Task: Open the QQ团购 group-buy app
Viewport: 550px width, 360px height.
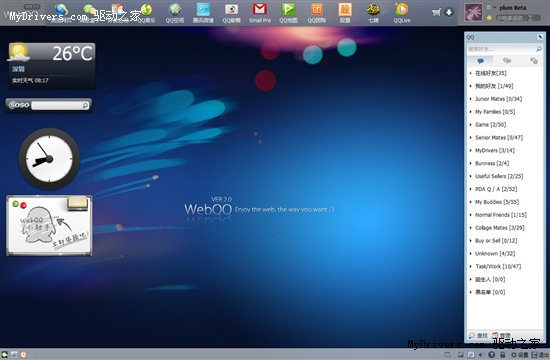Action: 317,12
